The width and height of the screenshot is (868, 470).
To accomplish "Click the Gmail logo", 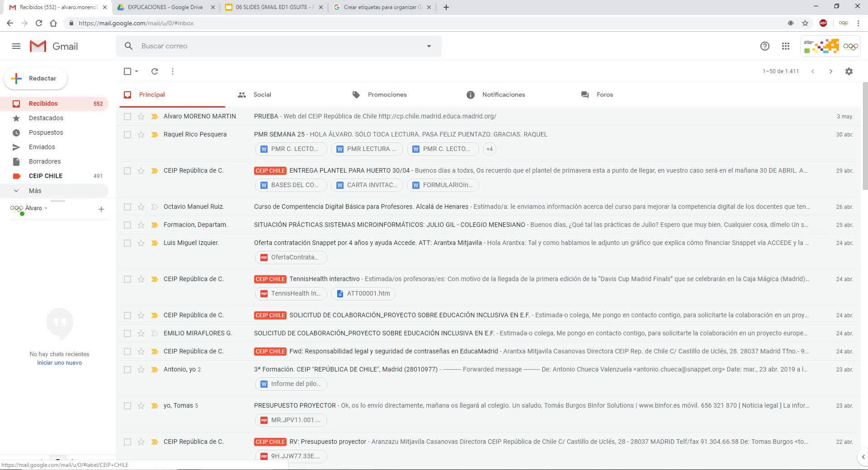I will (x=54, y=46).
